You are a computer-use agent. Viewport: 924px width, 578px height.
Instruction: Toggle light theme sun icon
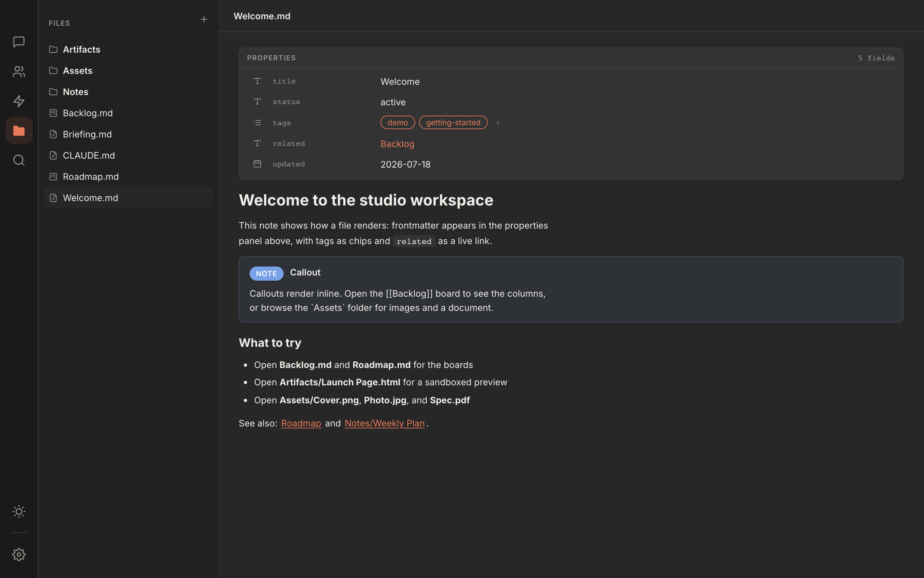click(x=19, y=512)
